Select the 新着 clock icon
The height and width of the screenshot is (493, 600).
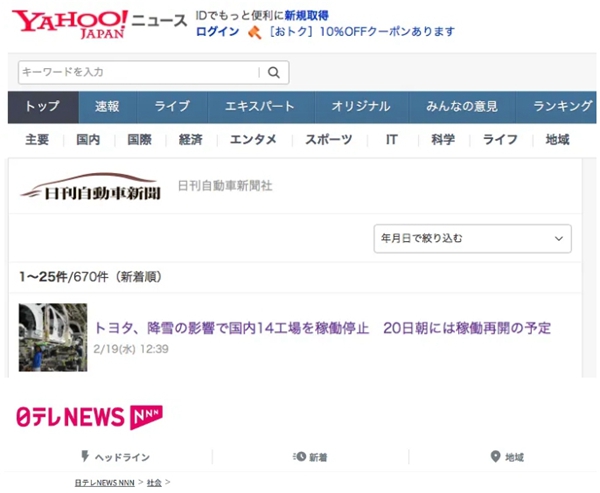pos(299,457)
